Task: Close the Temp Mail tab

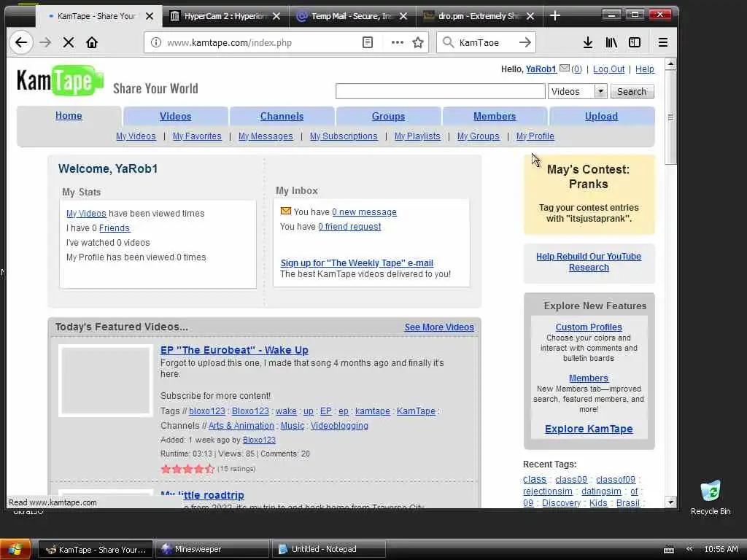Action: point(403,16)
